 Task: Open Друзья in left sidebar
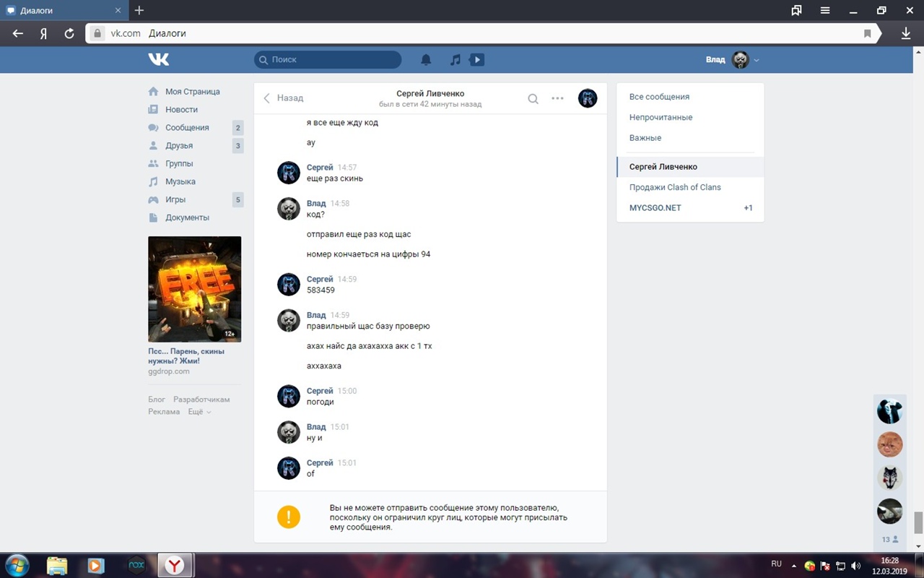[179, 146]
